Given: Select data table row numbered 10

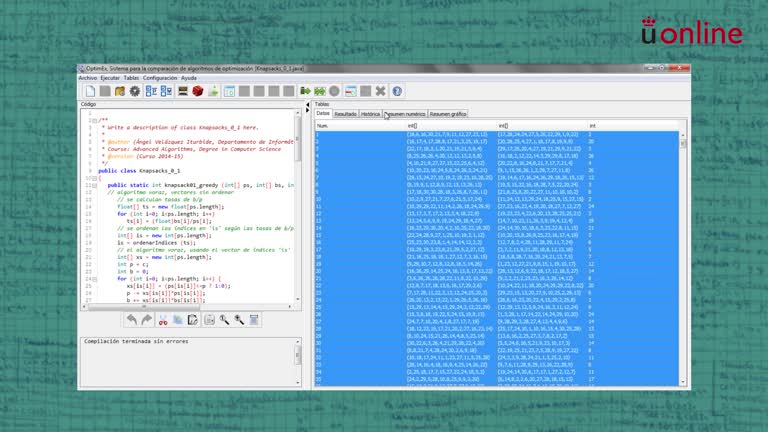Looking at the screenshot, I should 497,199.
